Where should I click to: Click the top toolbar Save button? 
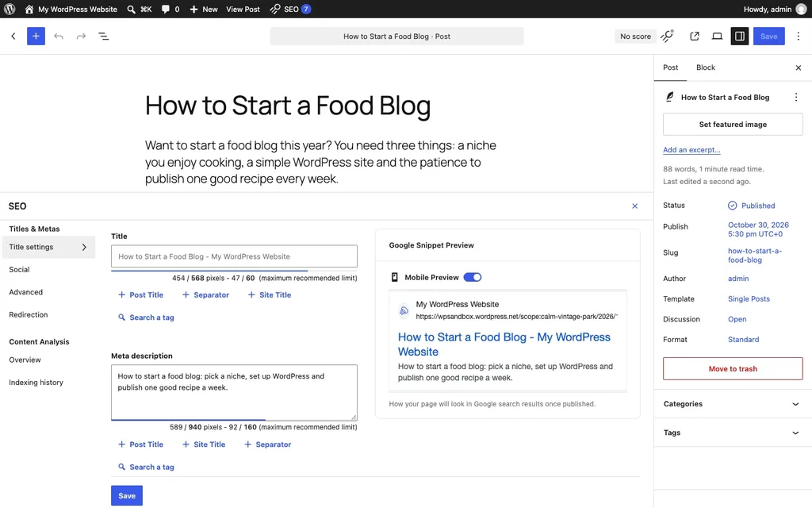(768, 36)
